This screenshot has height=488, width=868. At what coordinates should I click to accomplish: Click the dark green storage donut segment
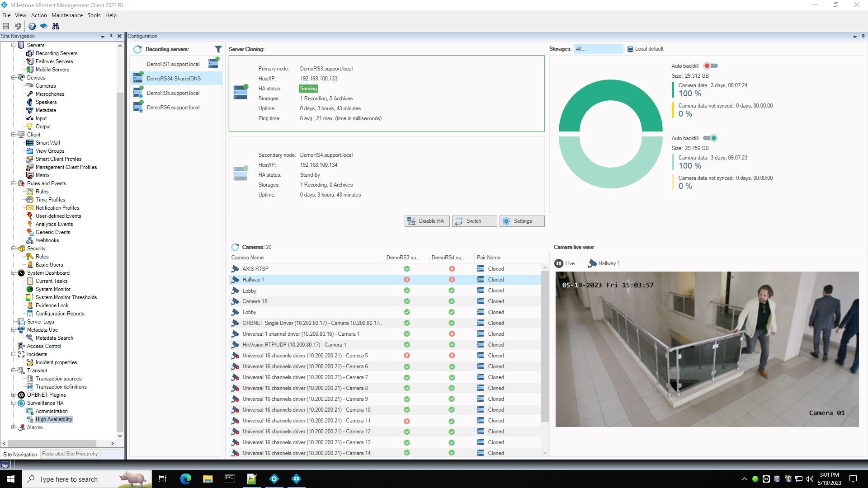point(611,90)
